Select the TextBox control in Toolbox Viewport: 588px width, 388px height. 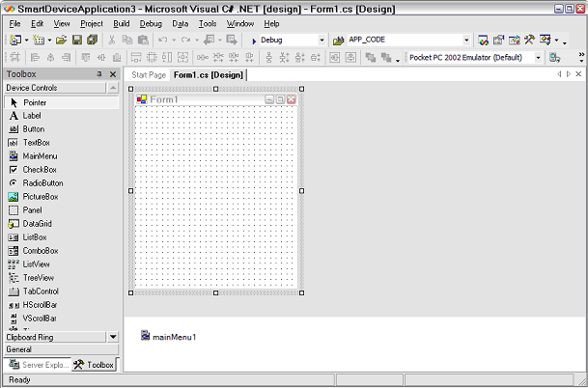(62, 143)
